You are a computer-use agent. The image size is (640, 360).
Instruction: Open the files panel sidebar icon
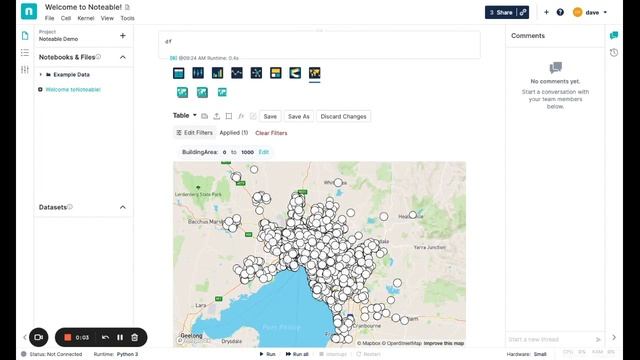click(x=25, y=36)
